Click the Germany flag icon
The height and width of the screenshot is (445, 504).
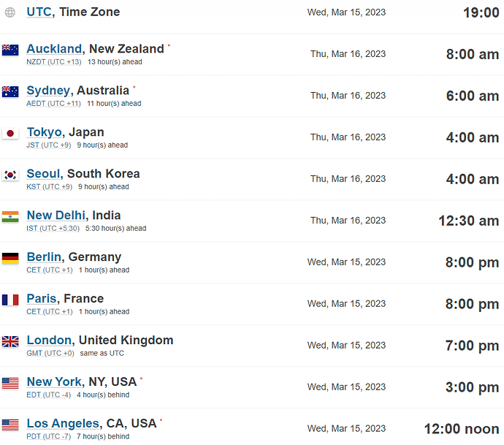(x=10, y=258)
